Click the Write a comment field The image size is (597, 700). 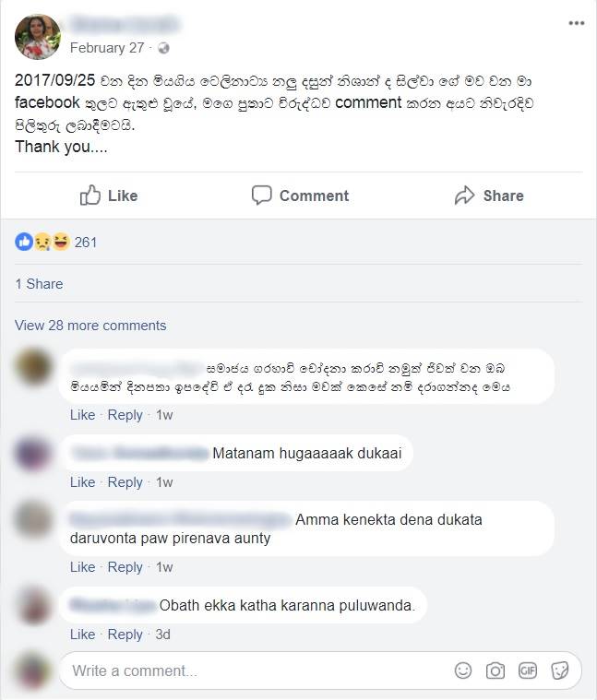320,670
